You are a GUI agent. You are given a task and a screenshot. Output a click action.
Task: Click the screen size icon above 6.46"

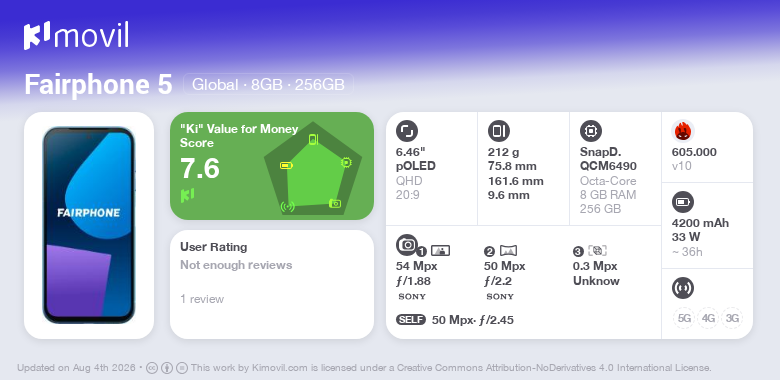click(x=407, y=131)
